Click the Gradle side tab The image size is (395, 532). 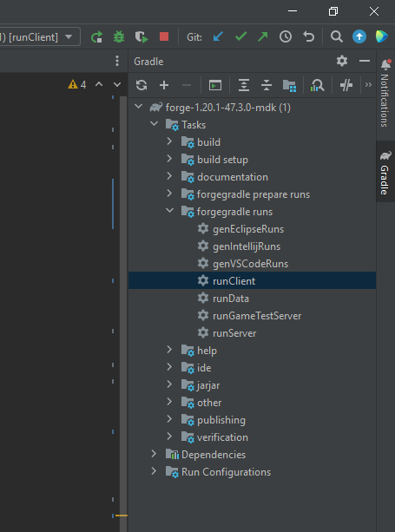click(385, 173)
